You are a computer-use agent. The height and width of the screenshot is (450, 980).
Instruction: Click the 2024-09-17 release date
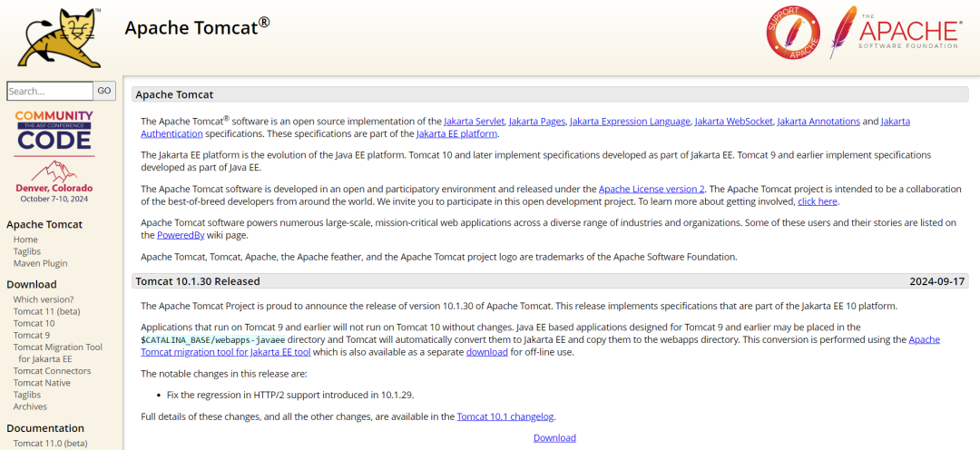[936, 281]
